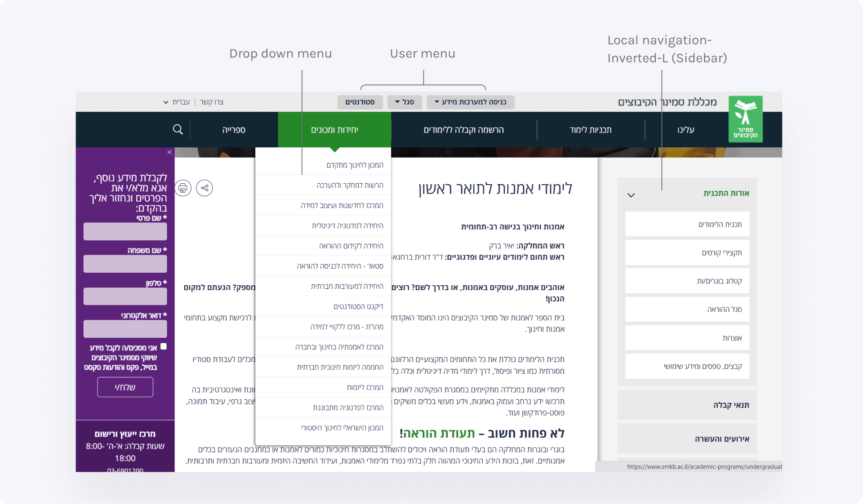Open the עברית language dropdown
Screen dimensions: 863x504
(x=177, y=102)
